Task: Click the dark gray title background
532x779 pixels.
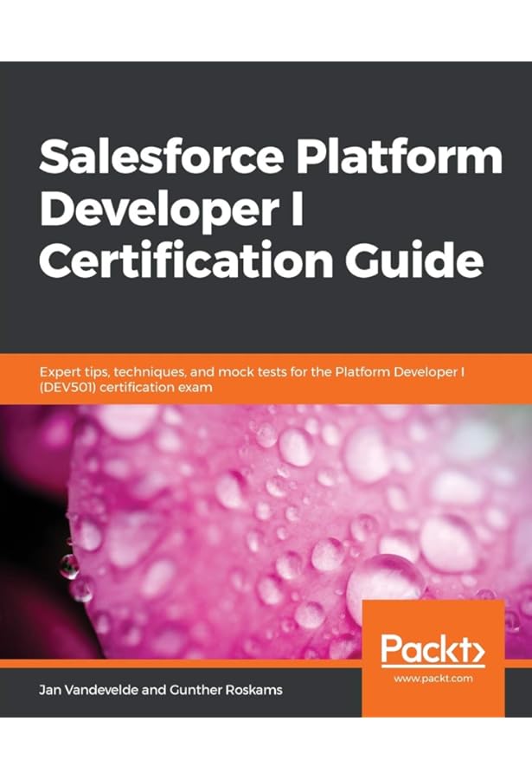Action: tap(260, 95)
